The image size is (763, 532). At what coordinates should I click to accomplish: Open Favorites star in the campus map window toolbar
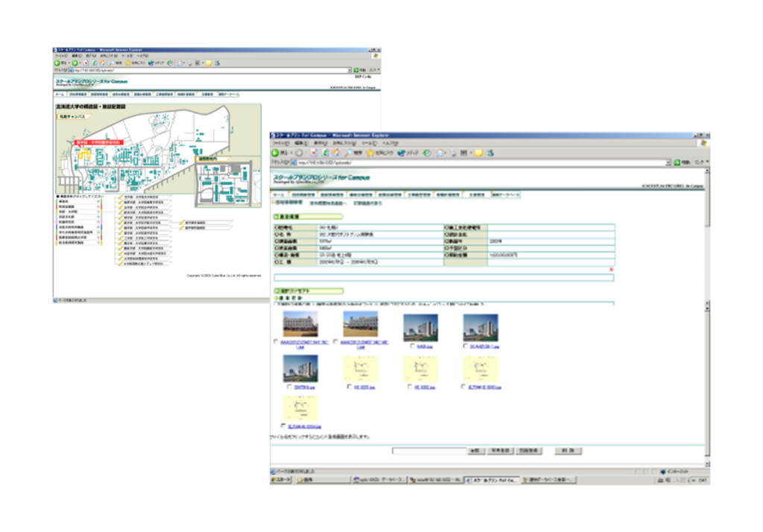[128, 63]
